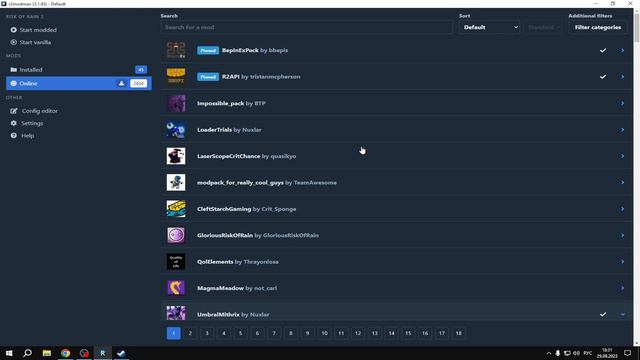Image resolution: width=640 pixels, height=360 pixels.
Task: Expand the BepInExPack row chevron
Action: [x=622, y=50]
